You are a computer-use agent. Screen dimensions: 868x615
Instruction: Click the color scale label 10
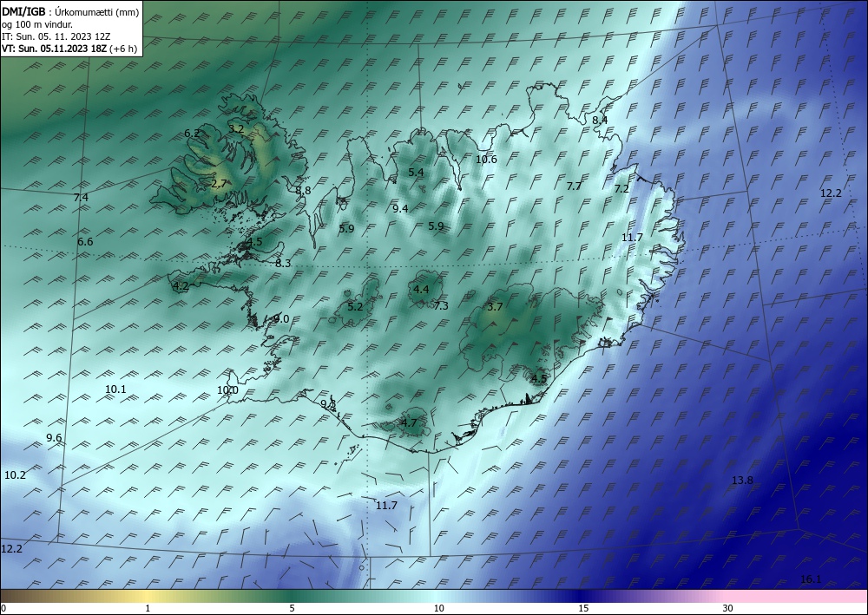[x=438, y=609]
